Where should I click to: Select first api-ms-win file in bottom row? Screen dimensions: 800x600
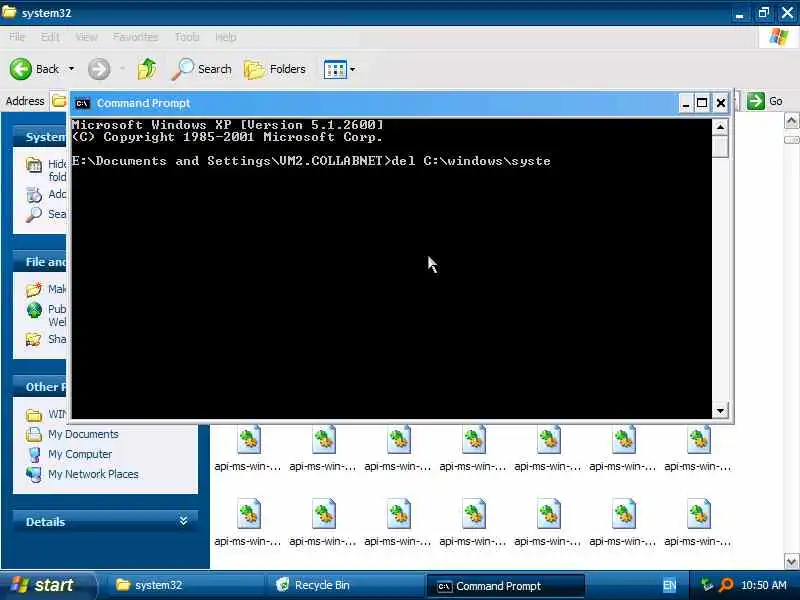(x=248, y=522)
